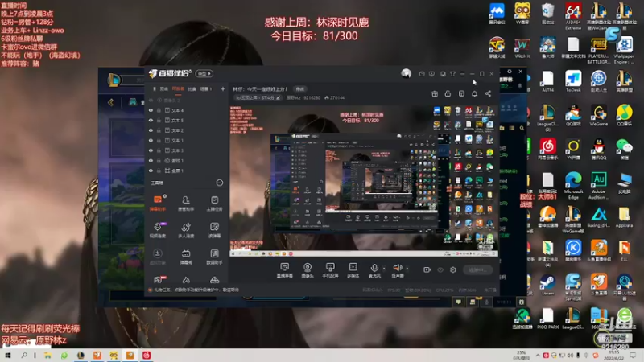Viewport: 644px width, 362px height.
Task: Go back using arrow in League client
Action: 111,102
